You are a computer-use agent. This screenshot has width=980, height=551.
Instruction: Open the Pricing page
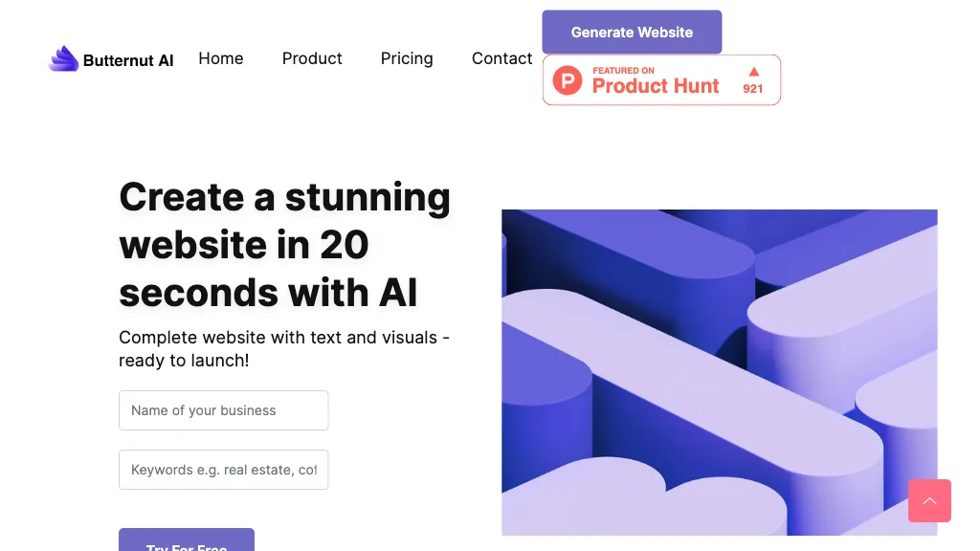pos(407,58)
